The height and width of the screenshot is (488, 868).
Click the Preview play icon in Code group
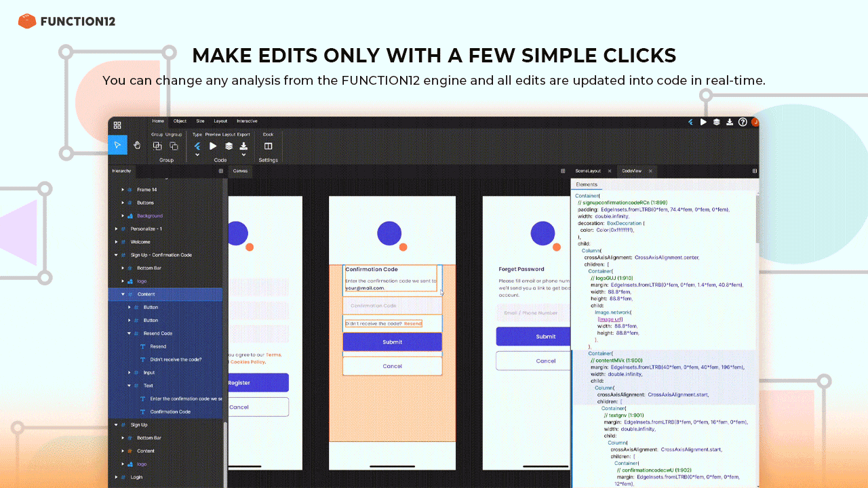tap(213, 146)
